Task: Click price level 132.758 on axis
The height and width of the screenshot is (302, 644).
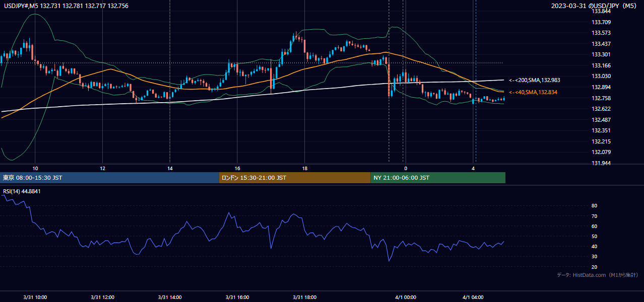Action: 601,98
